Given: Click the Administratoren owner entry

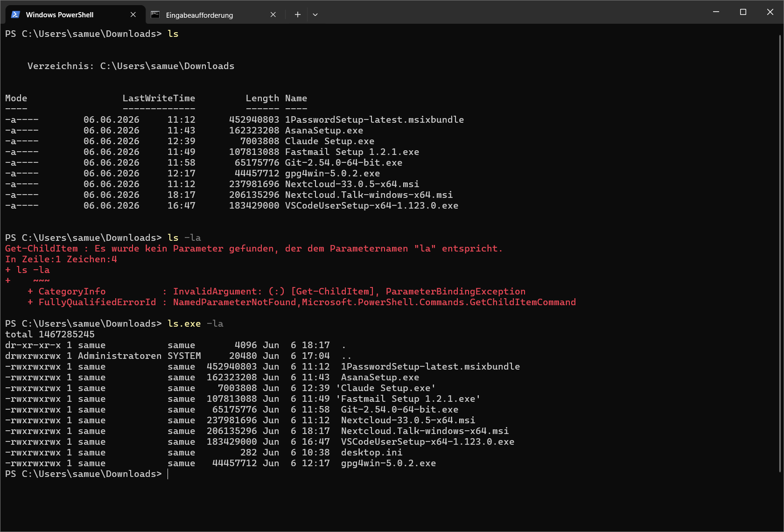Looking at the screenshot, I should (119, 356).
